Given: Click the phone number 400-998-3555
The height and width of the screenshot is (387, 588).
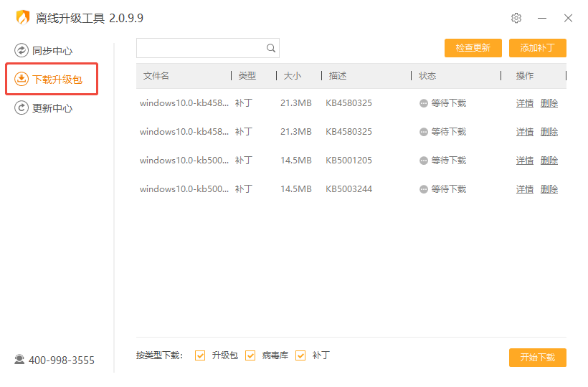Looking at the screenshot, I should (62, 360).
